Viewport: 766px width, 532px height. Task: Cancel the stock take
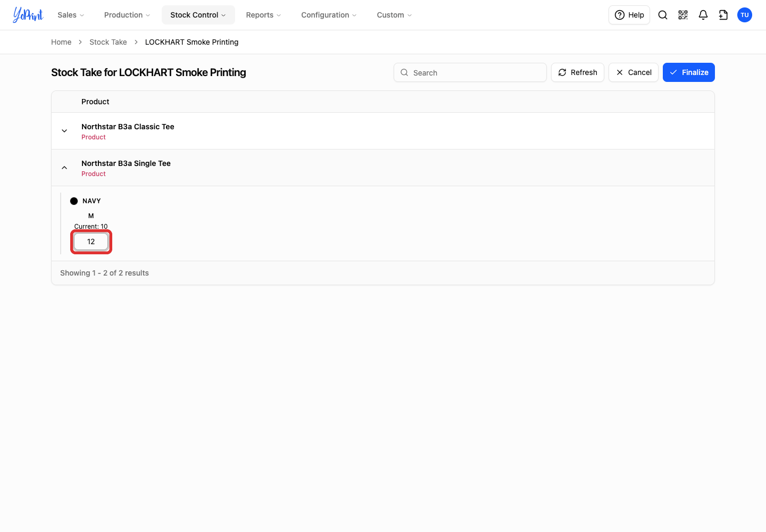click(634, 72)
